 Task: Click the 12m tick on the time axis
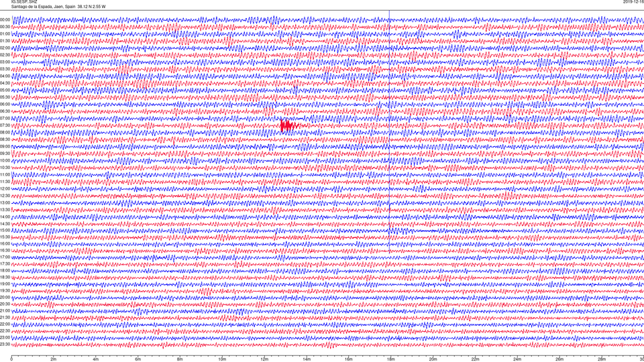[264, 359]
